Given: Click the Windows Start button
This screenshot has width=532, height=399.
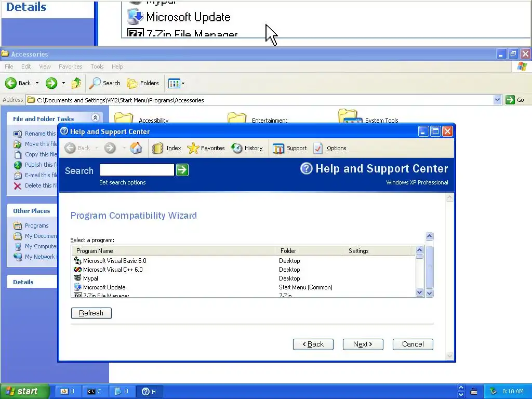Looking at the screenshot, I should click(25, 391).
